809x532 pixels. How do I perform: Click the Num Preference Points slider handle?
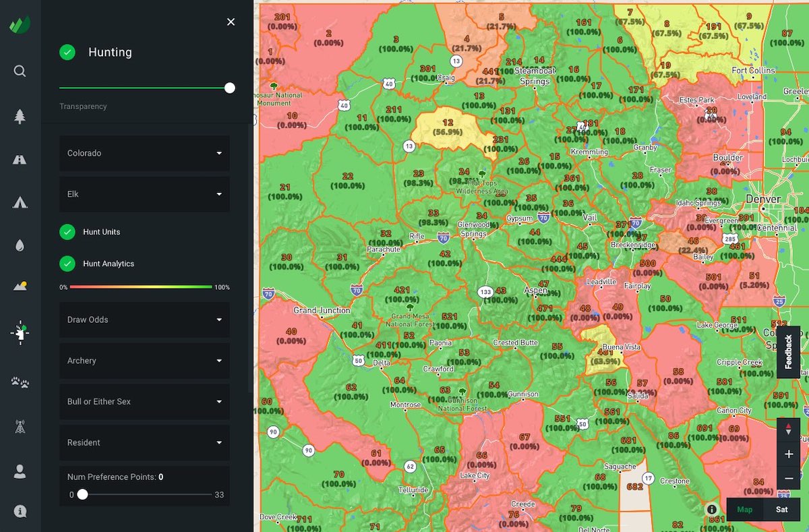pos(82,494)
